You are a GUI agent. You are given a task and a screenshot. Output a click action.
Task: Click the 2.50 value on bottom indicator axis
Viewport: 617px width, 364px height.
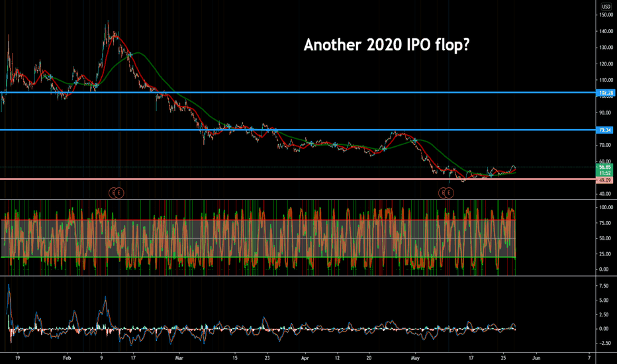pyautogui.click(x=604, y=314)
